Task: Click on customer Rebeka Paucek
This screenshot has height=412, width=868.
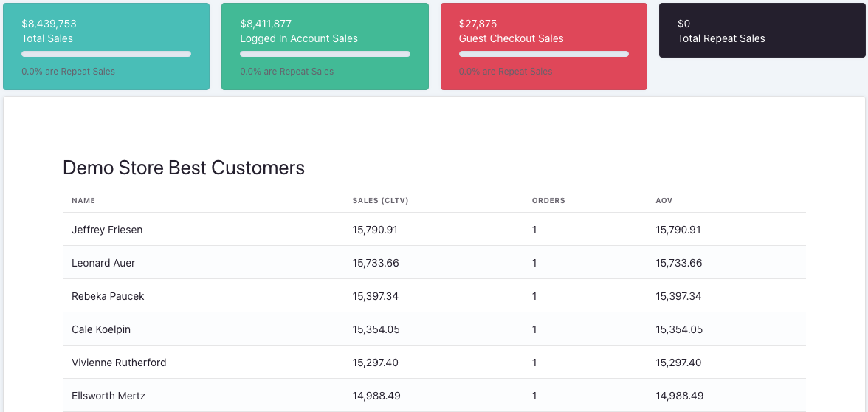Action: coord(108,296)
